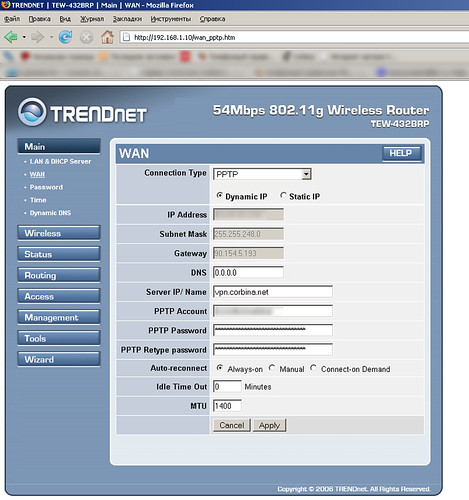Viewport: 469px width, 500px height.
Task: Open the Management section
Action: [59, 317]
